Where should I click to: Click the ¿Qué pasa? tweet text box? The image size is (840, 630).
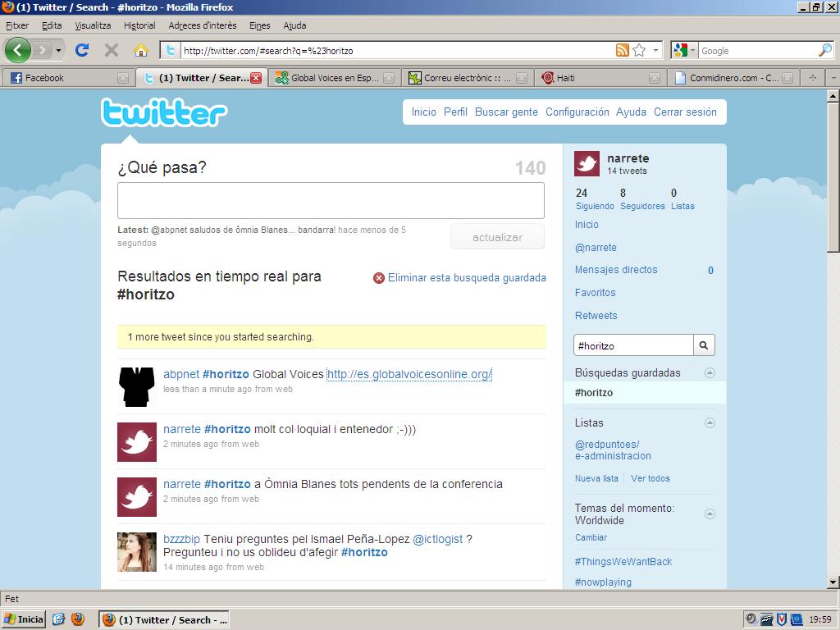(331, 200)
